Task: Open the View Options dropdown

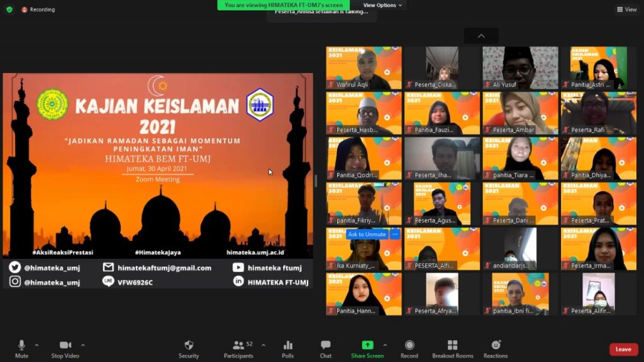Action: (382, 5)
